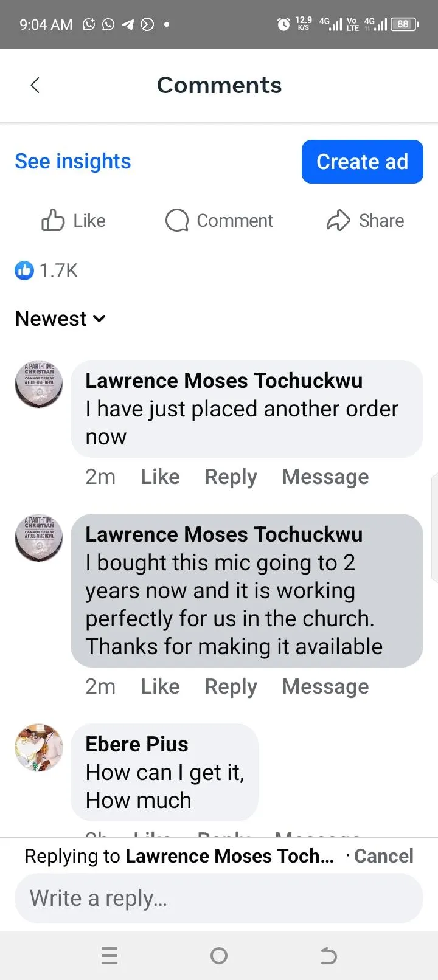This screenshot has width=438, height=980.
Task: Tap the Create ad button
Action: point(363,162)
